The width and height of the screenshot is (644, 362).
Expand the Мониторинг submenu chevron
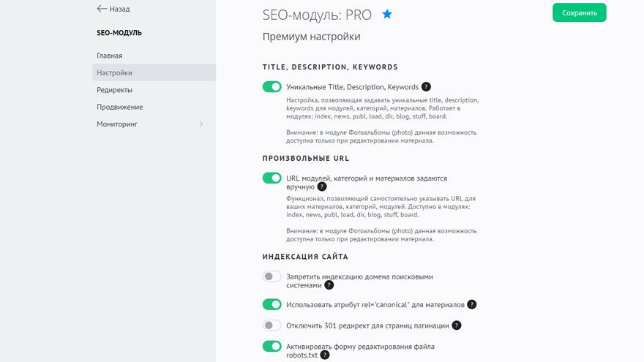(201, 124)
